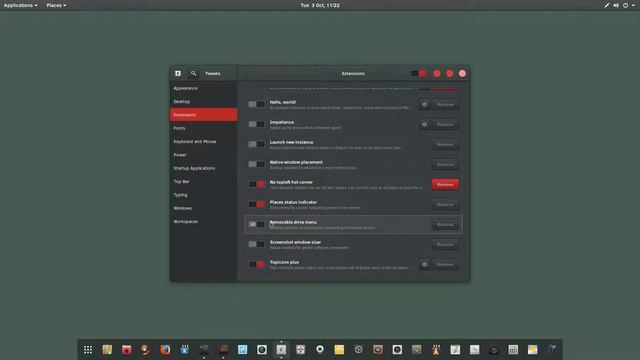Remove the Places status indicator extension

445,204
